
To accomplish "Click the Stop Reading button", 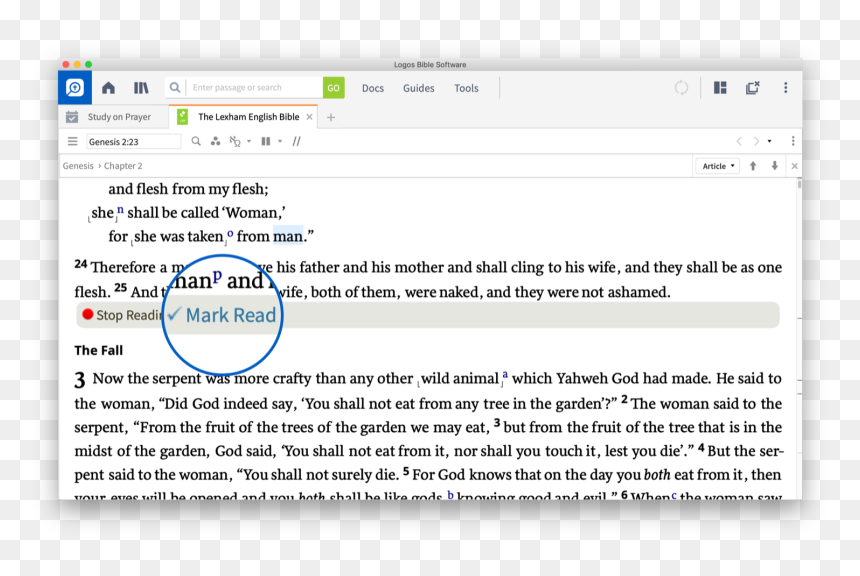I will pyautogui.click(x=122, y=315).
